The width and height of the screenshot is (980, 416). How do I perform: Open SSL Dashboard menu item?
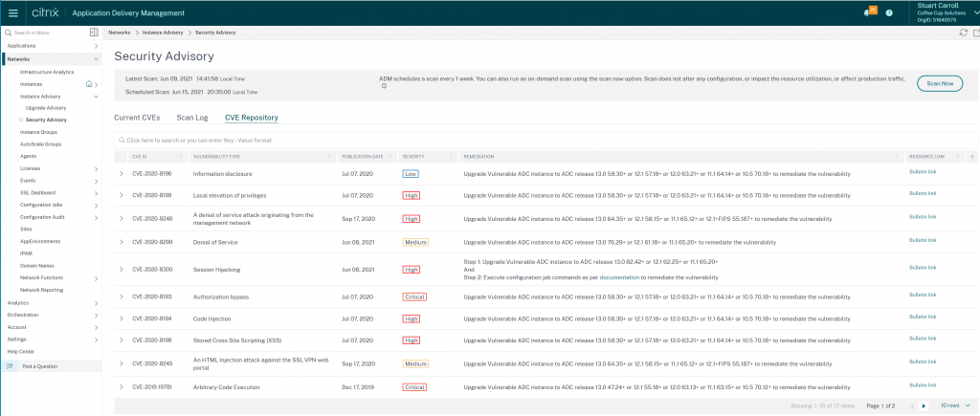(x=37, y=193)
